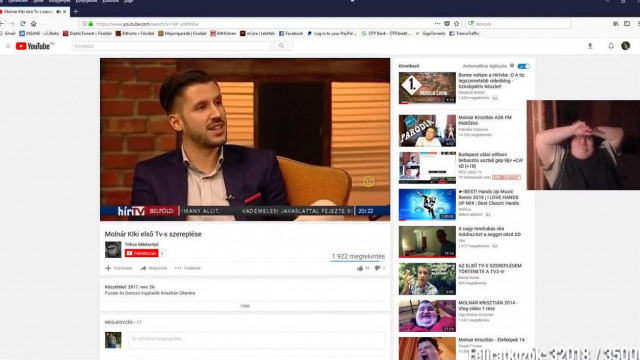The image size is (640, 360).
Task: Show site security via the green padlock
Action: (x=91, y=24)
